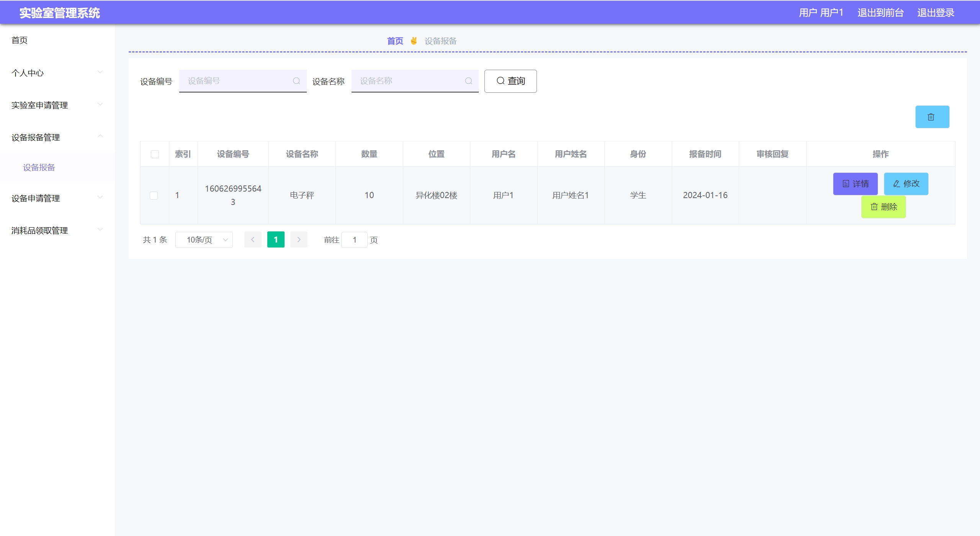Click the 查询 search button
The width and height of the screenshot is (980, 536).
510,81
